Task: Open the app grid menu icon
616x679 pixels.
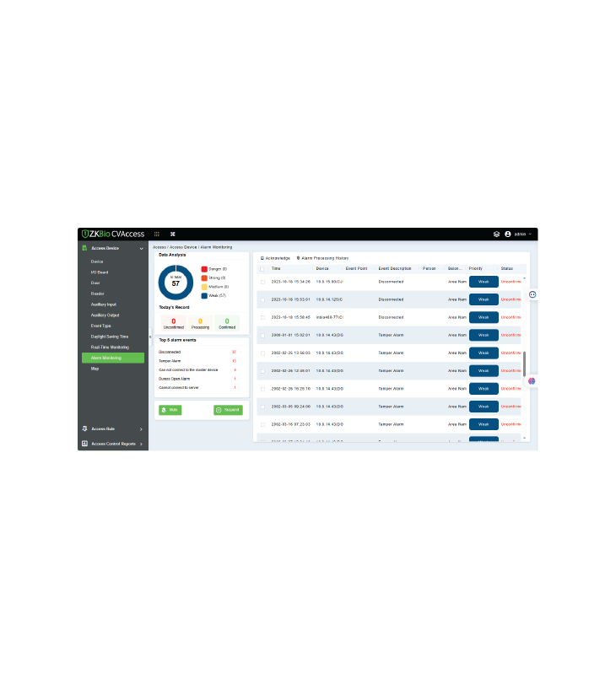Action: 156,234
